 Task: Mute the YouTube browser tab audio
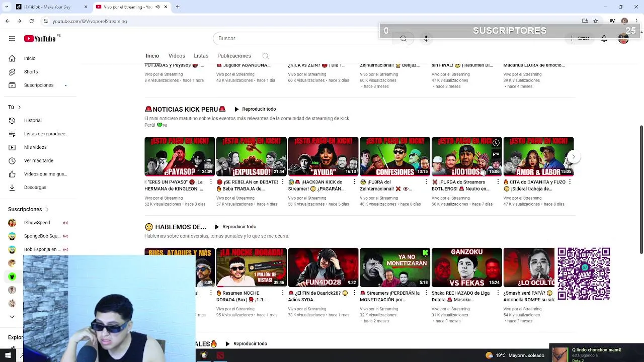(x=157, y=7)
